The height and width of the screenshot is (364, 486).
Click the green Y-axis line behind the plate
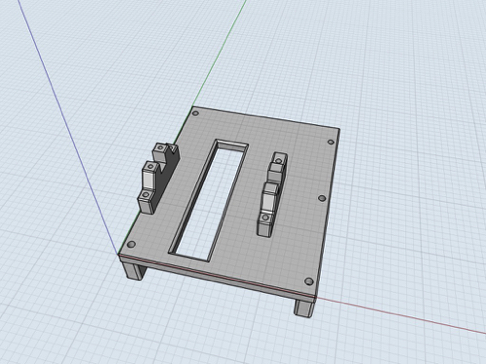[220, 53]
